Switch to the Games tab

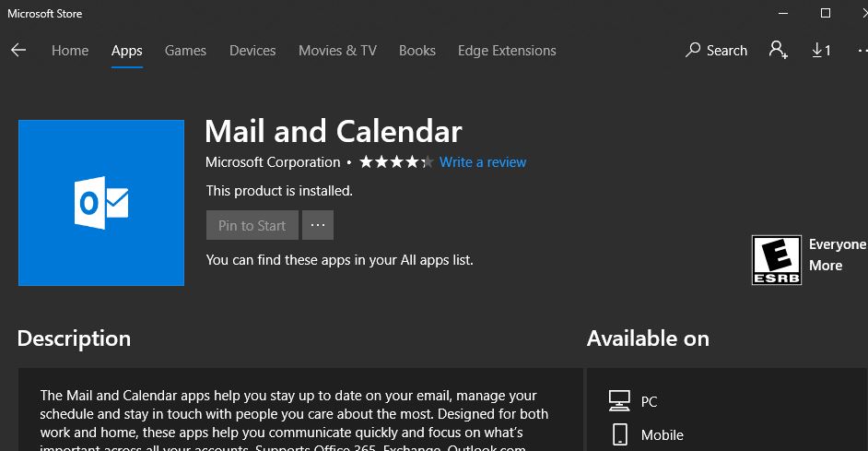click(x=185, y=51)
